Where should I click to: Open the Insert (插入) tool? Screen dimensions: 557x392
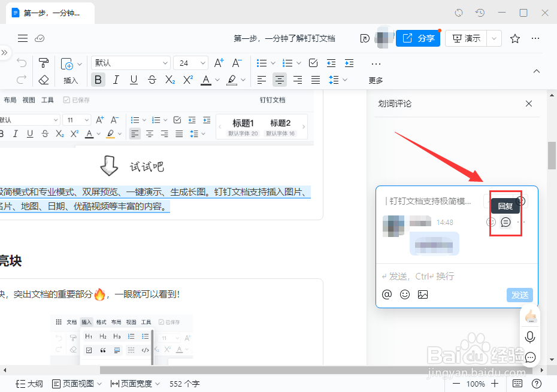[x=70, y=71]
